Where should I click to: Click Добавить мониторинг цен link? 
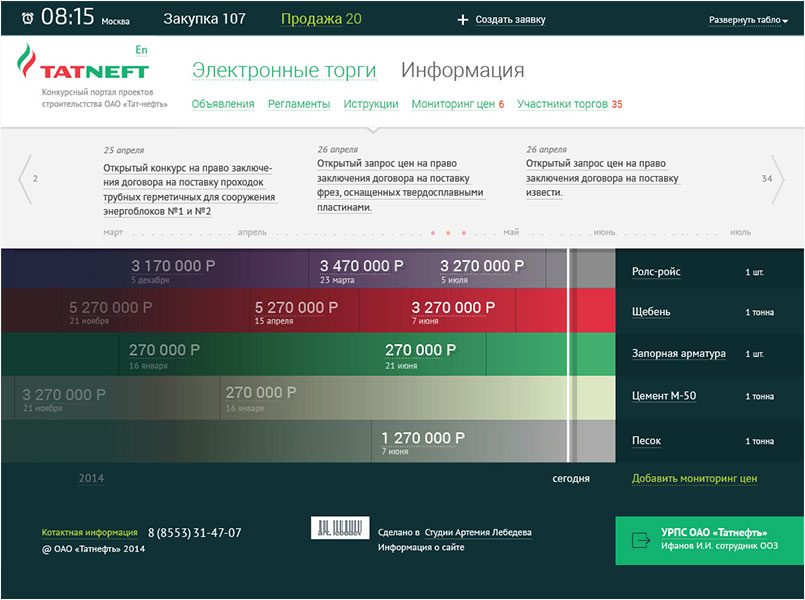coord(694,479)
